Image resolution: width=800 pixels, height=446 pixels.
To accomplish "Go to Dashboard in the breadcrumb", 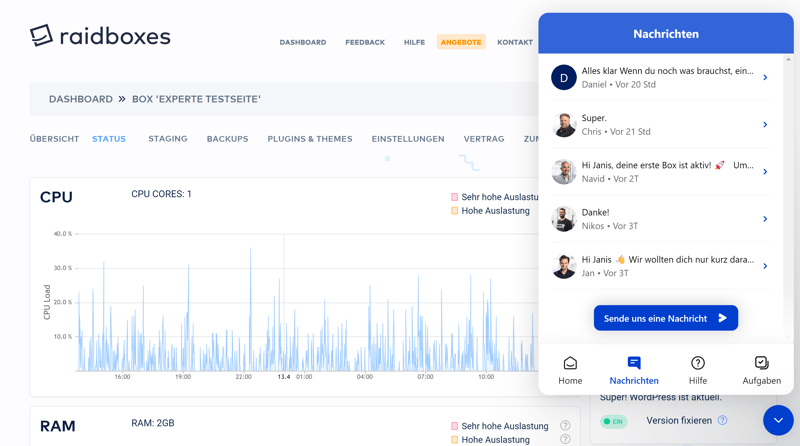I will coord(81,99).
